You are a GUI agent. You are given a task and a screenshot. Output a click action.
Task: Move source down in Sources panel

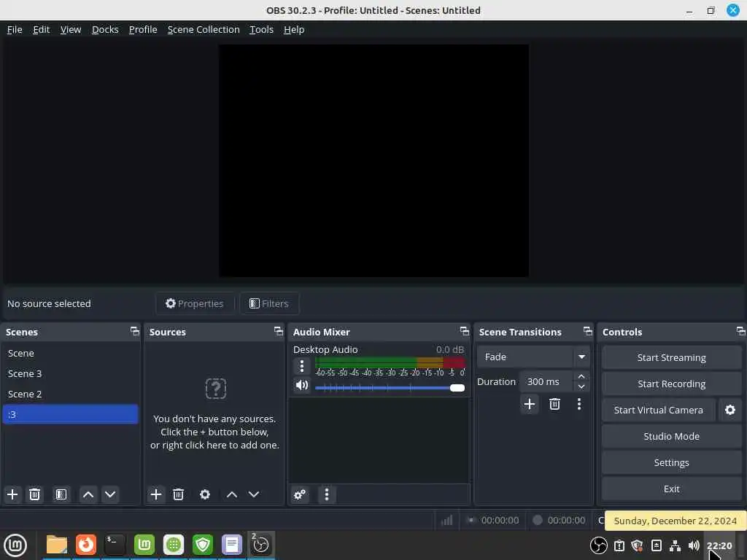pyautogui.click(x=254, y=494)
